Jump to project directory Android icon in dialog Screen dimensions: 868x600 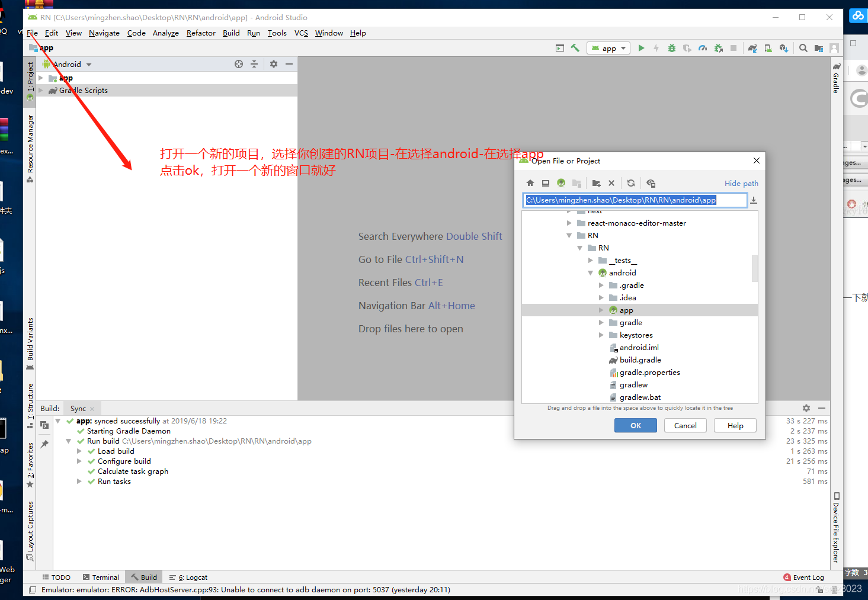[x=561, y=183]
